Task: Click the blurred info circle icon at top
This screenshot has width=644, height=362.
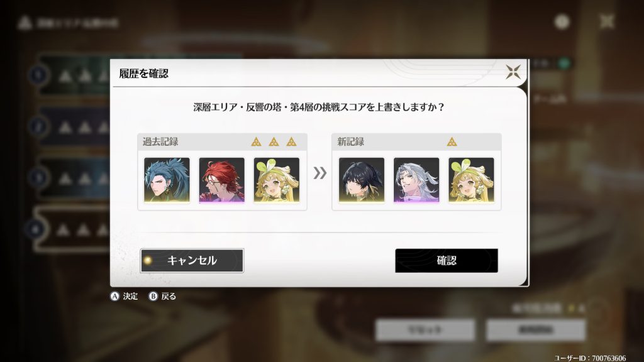Action: coord(562,21)
